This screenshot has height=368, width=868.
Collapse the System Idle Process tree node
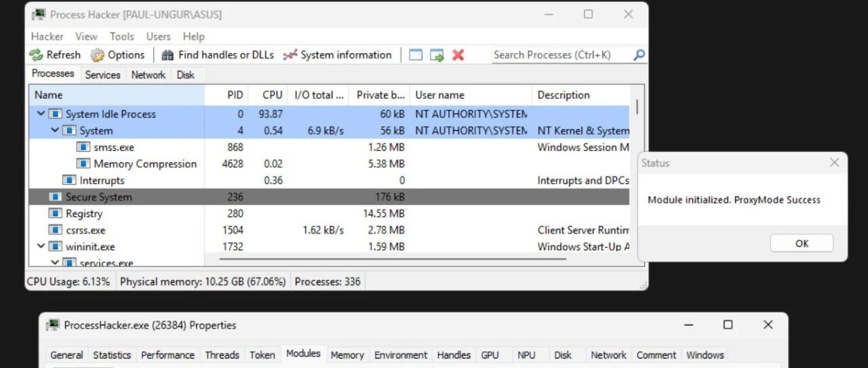41,114
